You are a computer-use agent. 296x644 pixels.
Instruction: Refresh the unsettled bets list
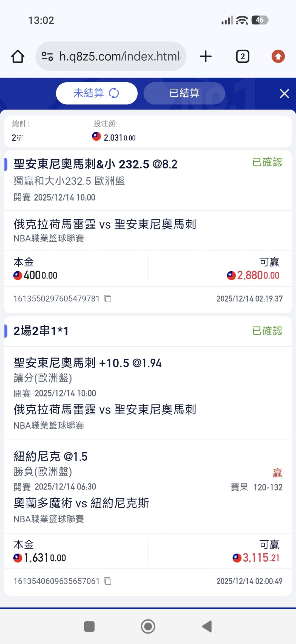coord(114,93)
